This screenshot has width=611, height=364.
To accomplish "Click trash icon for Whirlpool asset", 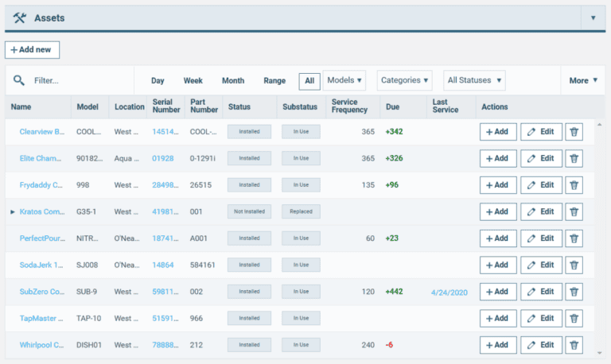I will pyautogui.click(x=574, y=346).
